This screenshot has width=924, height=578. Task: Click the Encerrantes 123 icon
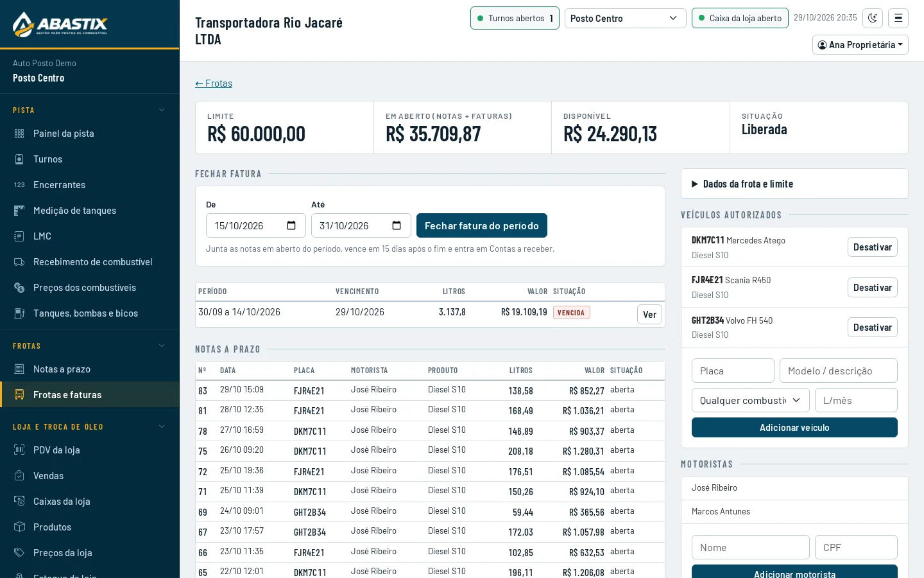(19, 185)
